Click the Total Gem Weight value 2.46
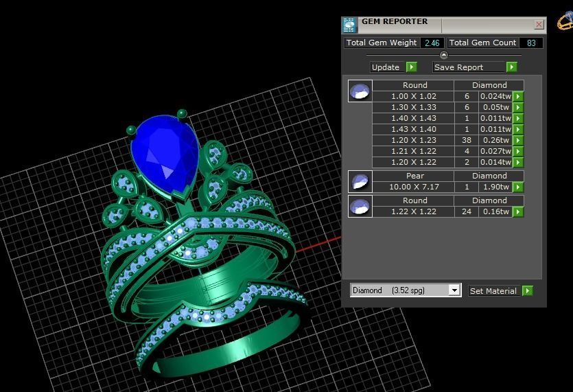The width and height of the screenshot is (573, 392). [x=432, y=43]
